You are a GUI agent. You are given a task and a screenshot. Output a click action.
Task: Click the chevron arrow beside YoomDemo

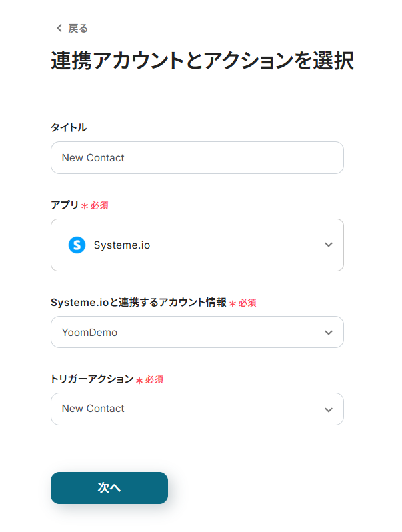coord(328,332)
